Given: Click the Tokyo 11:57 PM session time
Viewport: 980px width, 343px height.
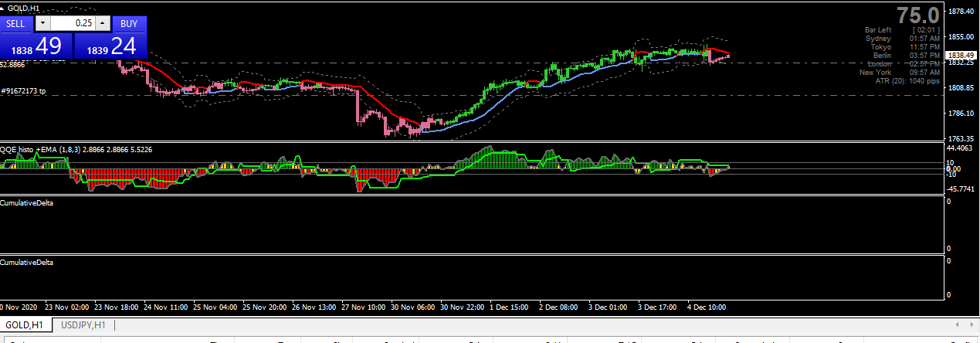Looking at the screenshot, I should [905, 47].
